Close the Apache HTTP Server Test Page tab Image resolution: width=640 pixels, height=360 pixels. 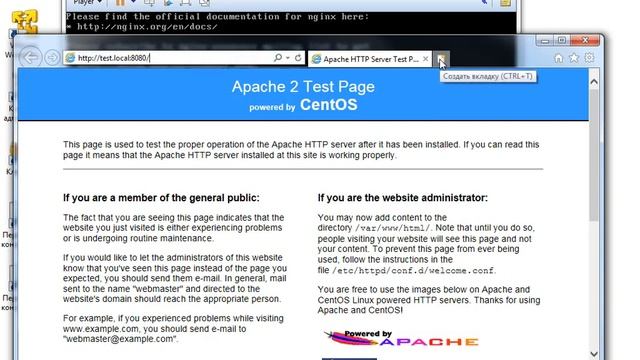425,59
